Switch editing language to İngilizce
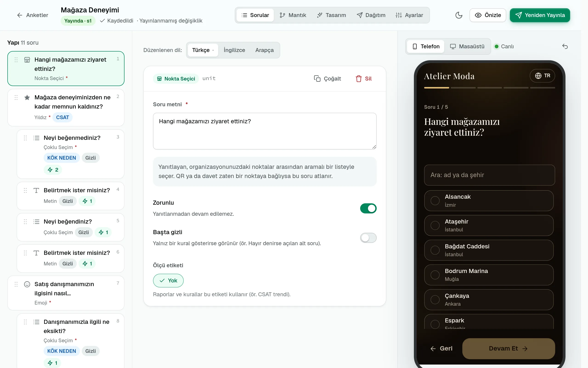588x368 pixels. (234, 50)
